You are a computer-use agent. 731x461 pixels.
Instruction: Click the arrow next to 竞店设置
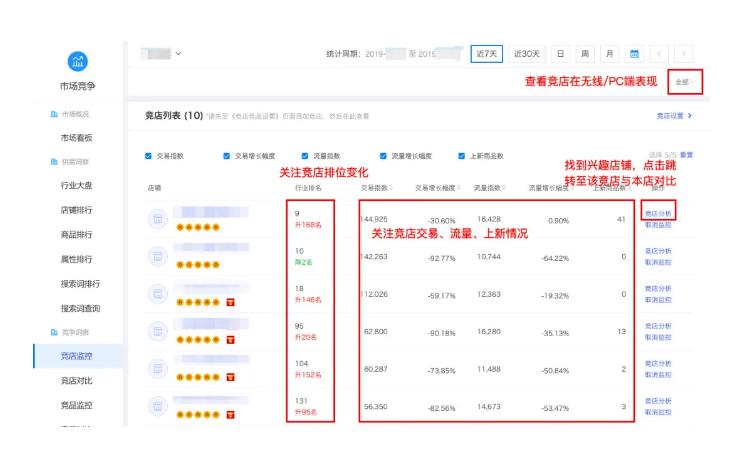click(x=690, y=116)
